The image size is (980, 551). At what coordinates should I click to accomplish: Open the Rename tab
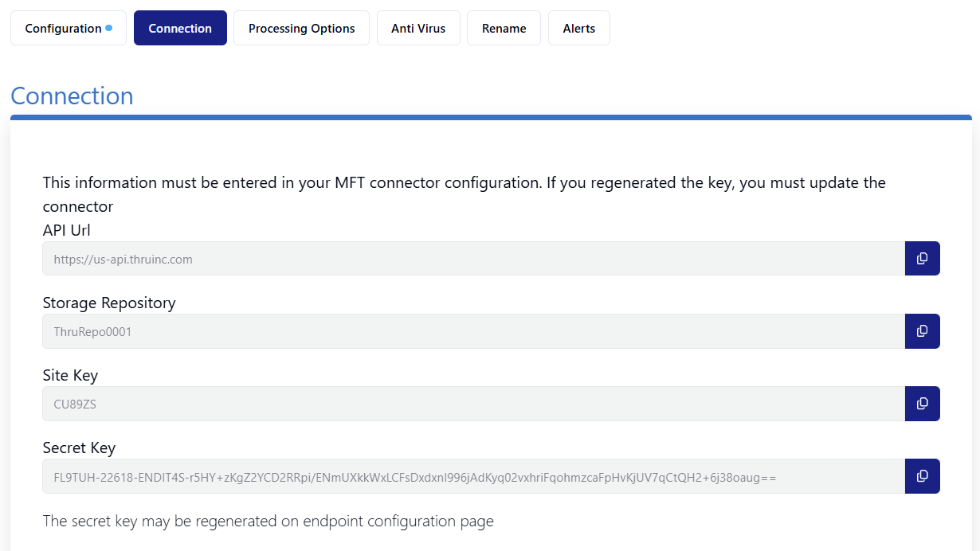click(x=504, y=28)
